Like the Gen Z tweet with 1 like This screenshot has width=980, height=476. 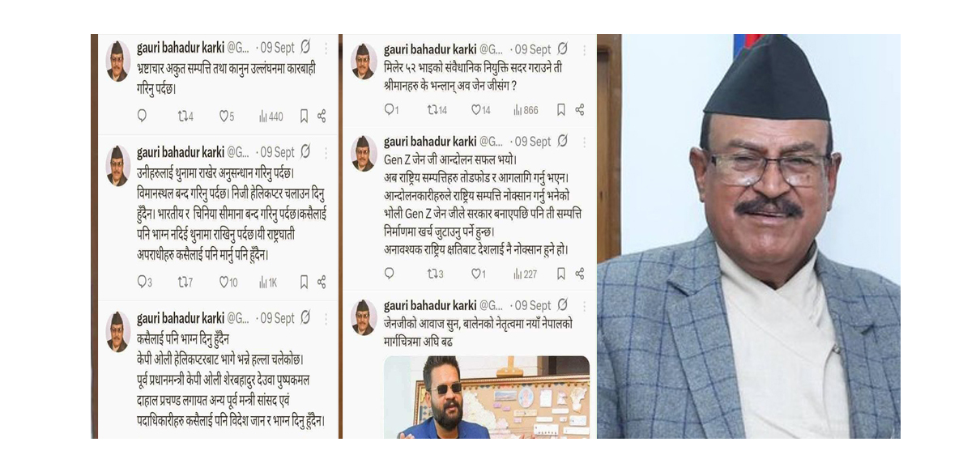pos(478,274)
